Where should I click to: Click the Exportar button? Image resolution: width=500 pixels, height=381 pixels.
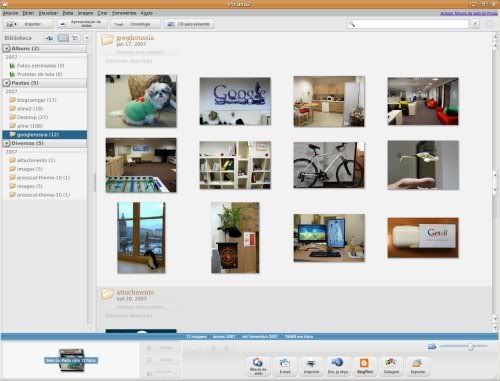tap(418, 366)
